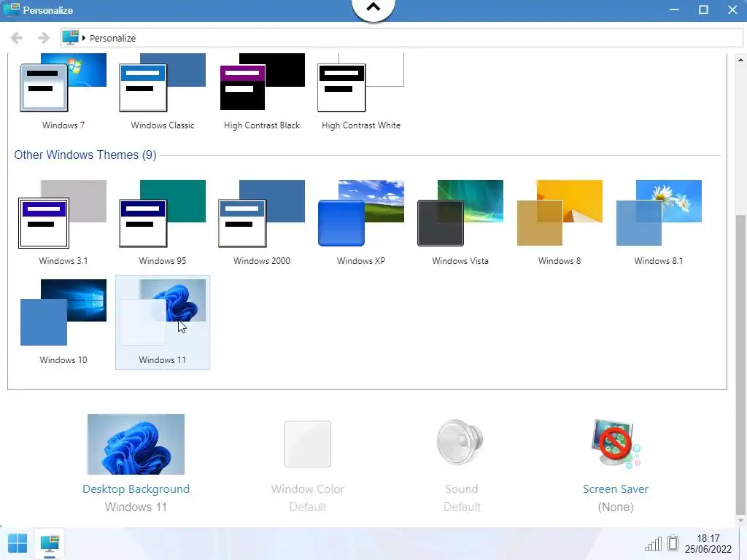Select the Windows 3.1 theme icon
This screenshot has width=747, height=560.
[63, 214]
